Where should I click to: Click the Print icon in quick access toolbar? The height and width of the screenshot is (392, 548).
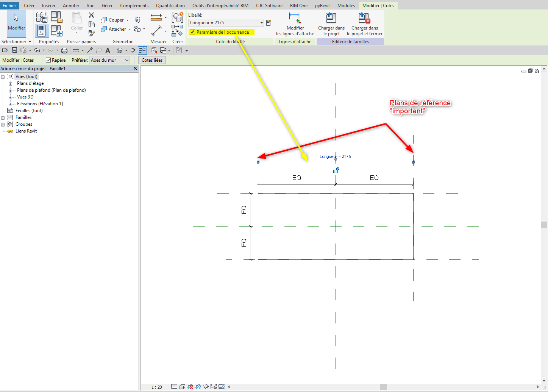click(64, 50)
